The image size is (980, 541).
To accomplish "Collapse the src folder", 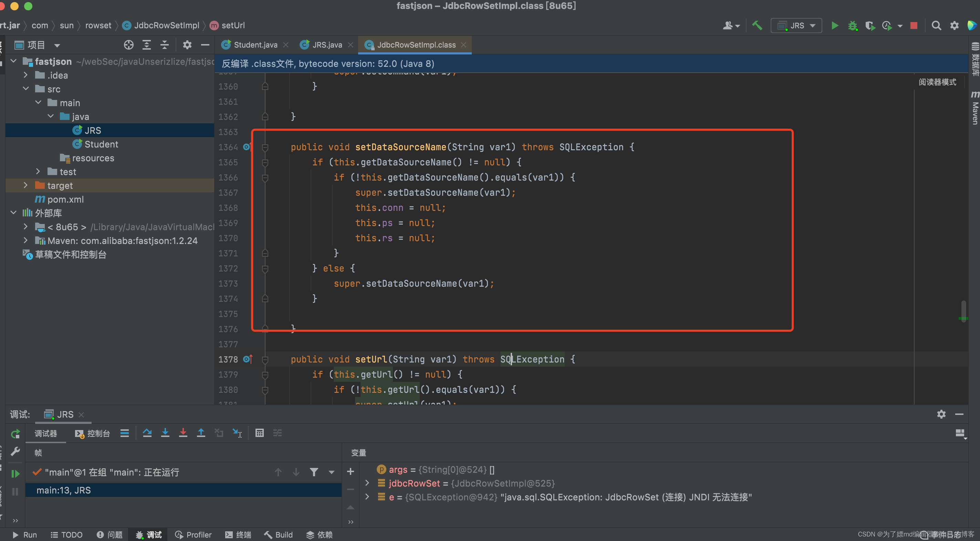I will [x=25, y=88].
